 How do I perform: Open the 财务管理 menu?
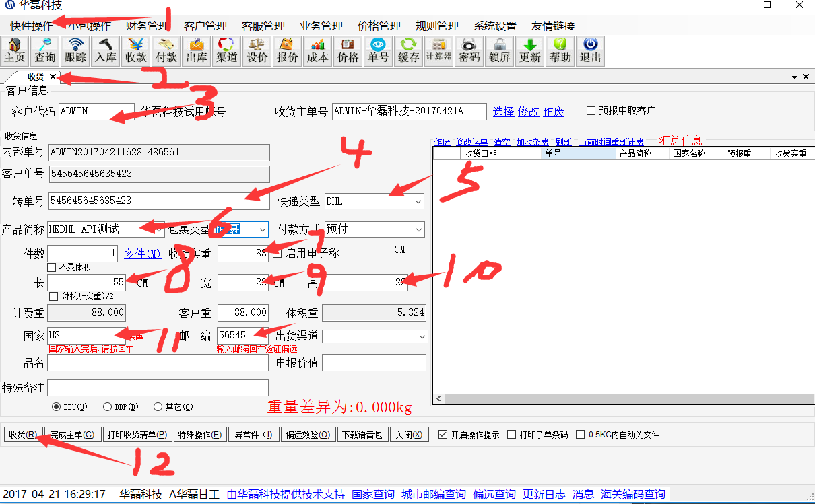tap(146, 26)
